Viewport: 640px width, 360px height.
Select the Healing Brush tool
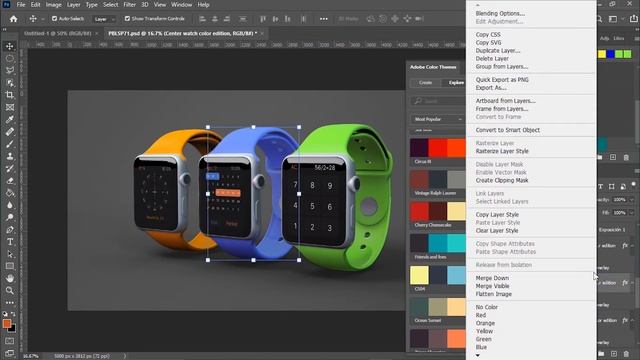tap(10, 132)
